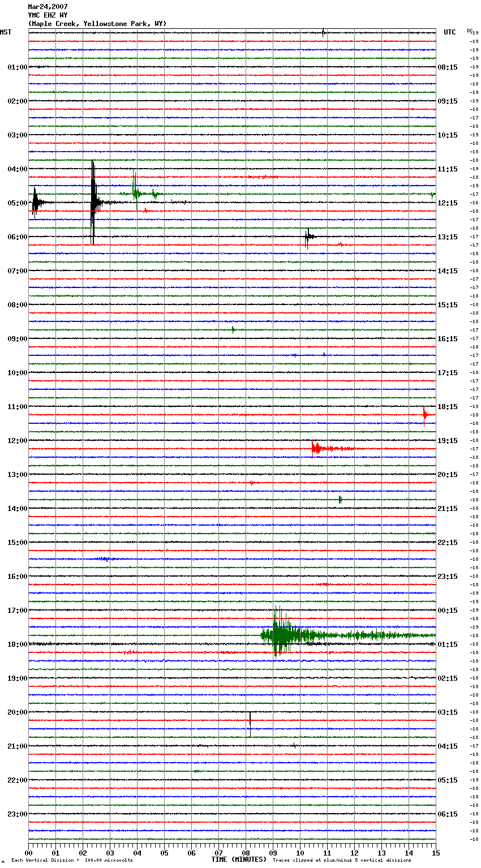Select the 23:00 MST hour label

[x=17, y=814]
